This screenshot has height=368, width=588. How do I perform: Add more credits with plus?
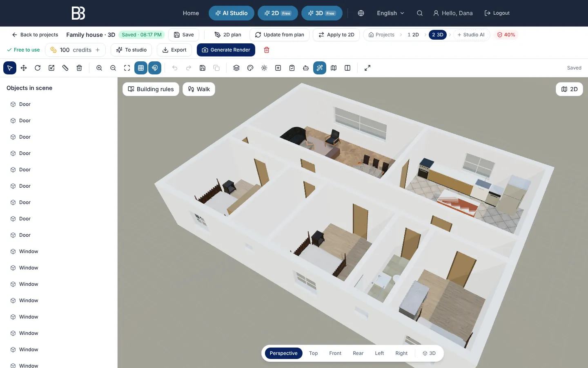98,50
